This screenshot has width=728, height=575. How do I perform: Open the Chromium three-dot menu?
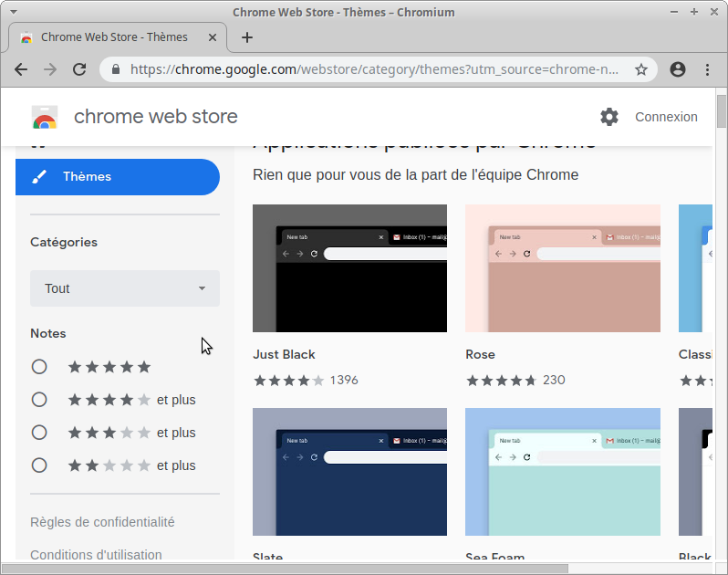708,69
